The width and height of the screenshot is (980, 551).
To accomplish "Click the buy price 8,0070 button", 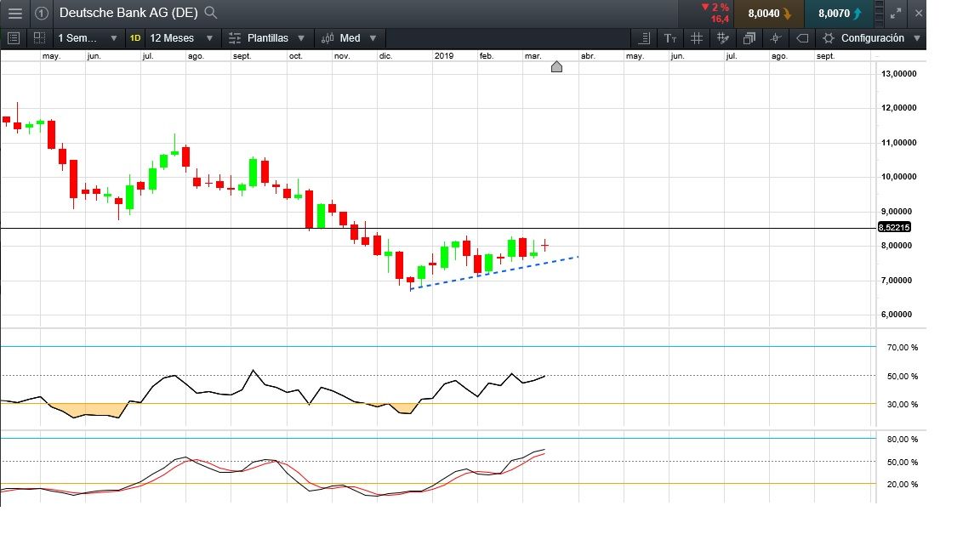I will [840, 13].
